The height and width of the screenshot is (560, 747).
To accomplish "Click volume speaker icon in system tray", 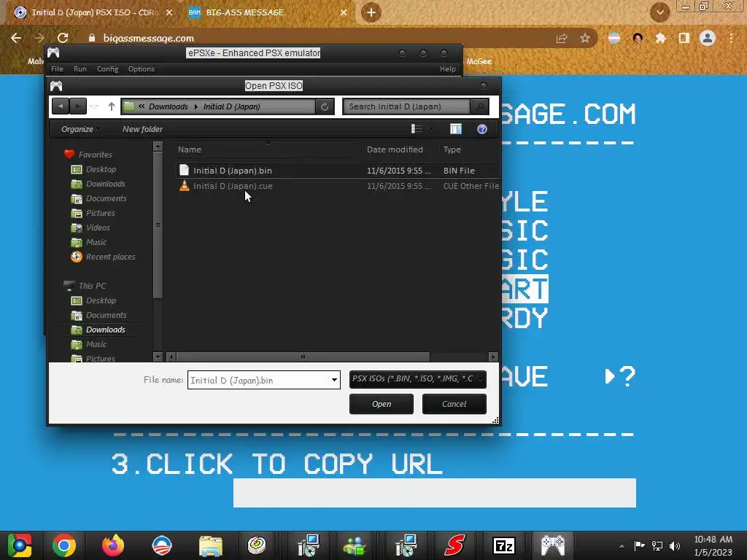I will click(x=675, y=545).
